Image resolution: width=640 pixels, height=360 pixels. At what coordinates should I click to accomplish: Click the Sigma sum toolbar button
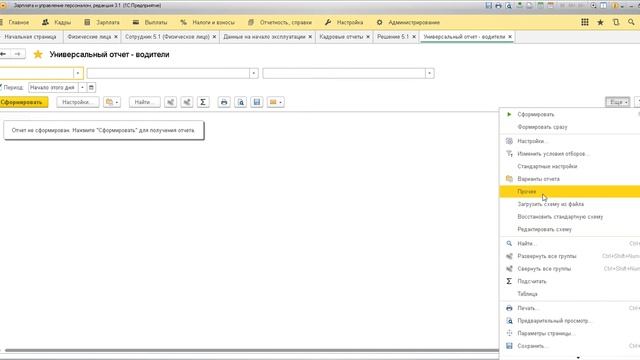click(x=203, y=102)
